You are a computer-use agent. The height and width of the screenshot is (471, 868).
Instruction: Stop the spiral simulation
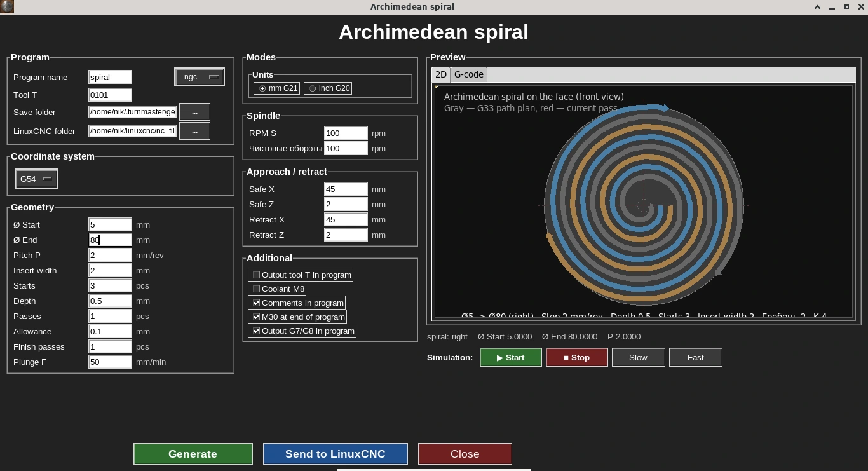[577, 357]
